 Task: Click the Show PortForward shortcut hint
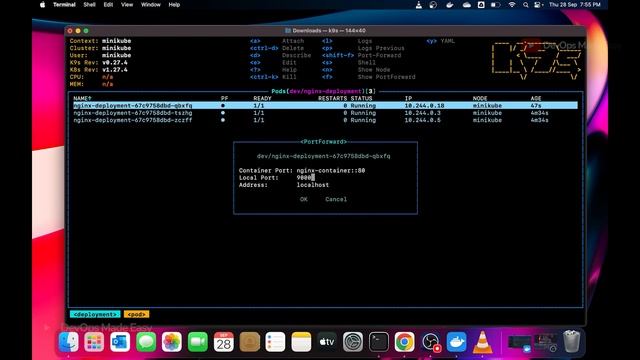click(369, 77)
